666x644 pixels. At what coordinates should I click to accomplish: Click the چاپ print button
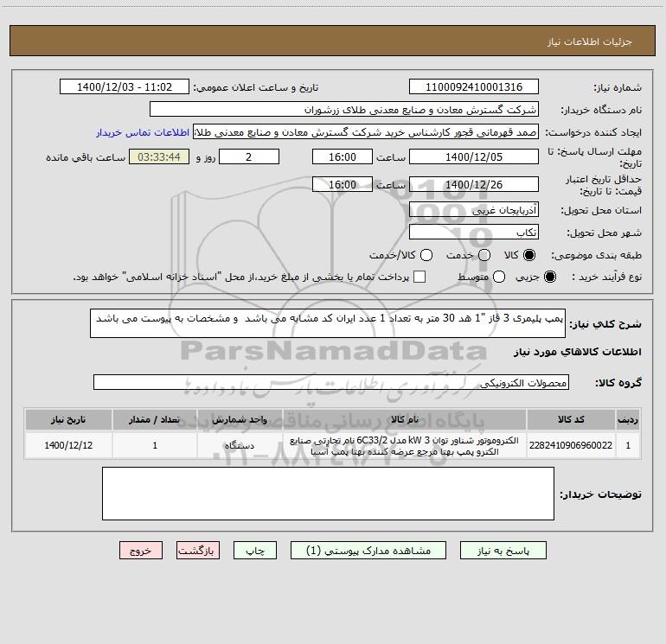point(255,551)
